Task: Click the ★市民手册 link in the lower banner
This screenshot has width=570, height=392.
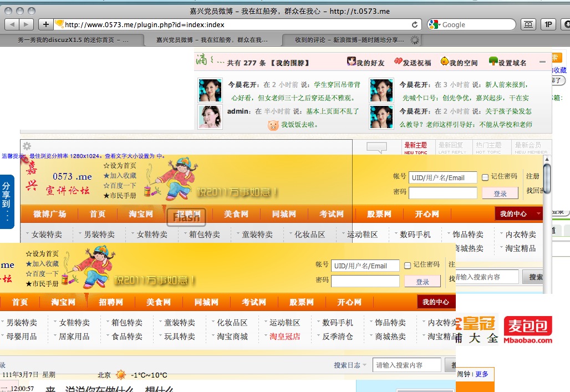Action: (42, 284)
